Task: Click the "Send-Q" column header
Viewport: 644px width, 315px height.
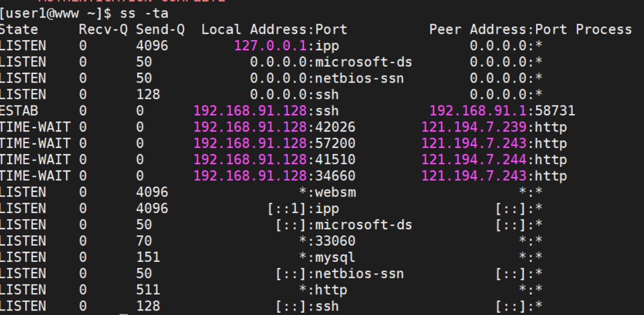Action: click(160, 29)
